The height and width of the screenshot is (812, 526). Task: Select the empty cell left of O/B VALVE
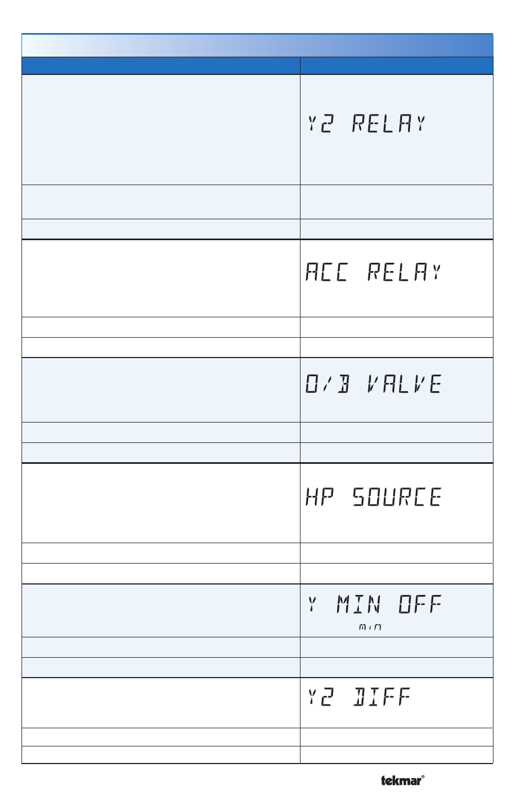tap(161, 390)
